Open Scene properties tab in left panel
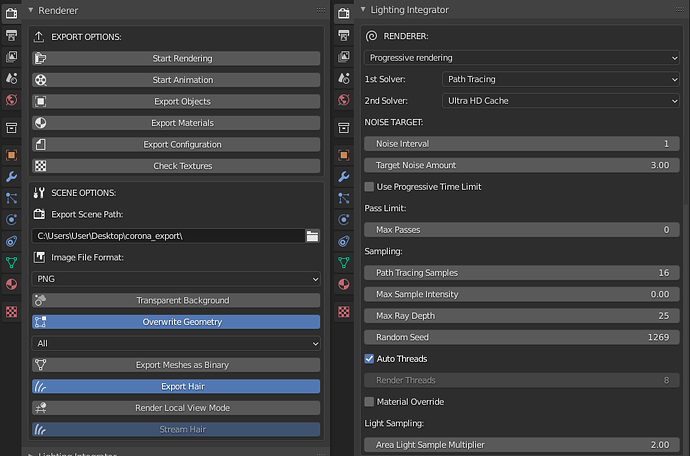 point(11,78)
